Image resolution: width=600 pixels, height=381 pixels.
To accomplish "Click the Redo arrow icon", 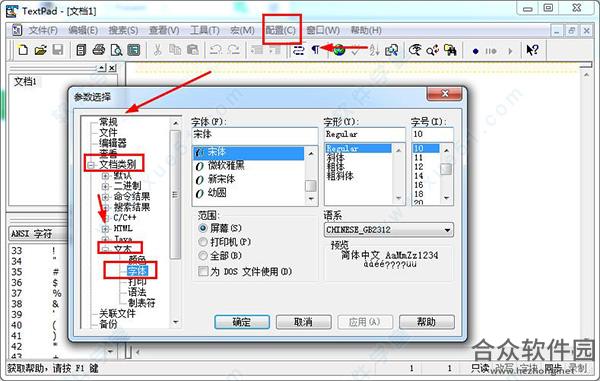I will coord(233,50).
